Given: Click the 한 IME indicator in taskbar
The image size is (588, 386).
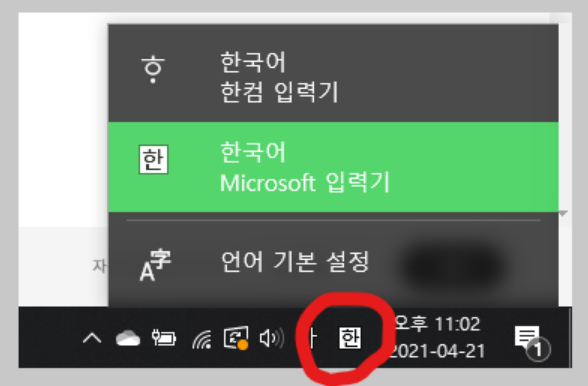Looking at the screenshot, I should [x=350, y=338].
